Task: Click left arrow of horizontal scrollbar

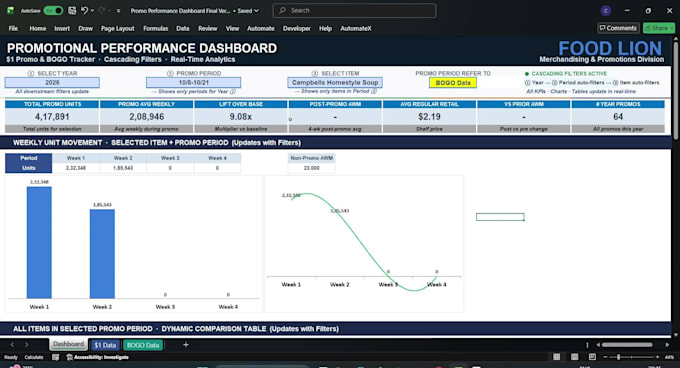Action: coord(598,345)
